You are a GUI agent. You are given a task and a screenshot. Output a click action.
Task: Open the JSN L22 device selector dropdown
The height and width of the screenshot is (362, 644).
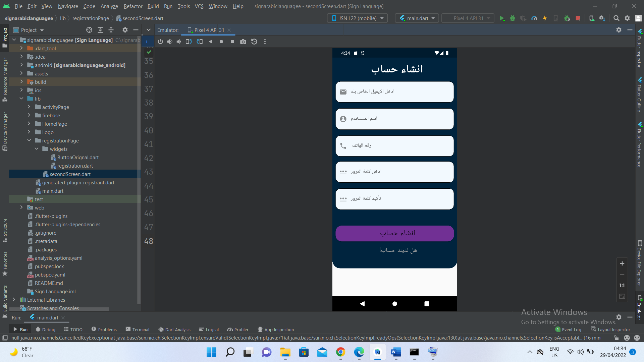click(x=357, y=18)
